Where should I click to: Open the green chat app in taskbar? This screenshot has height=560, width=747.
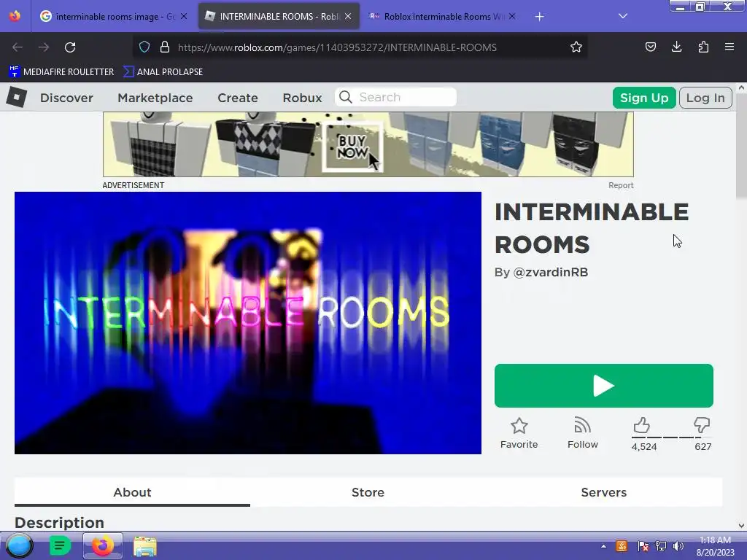(x=60, y=545)
